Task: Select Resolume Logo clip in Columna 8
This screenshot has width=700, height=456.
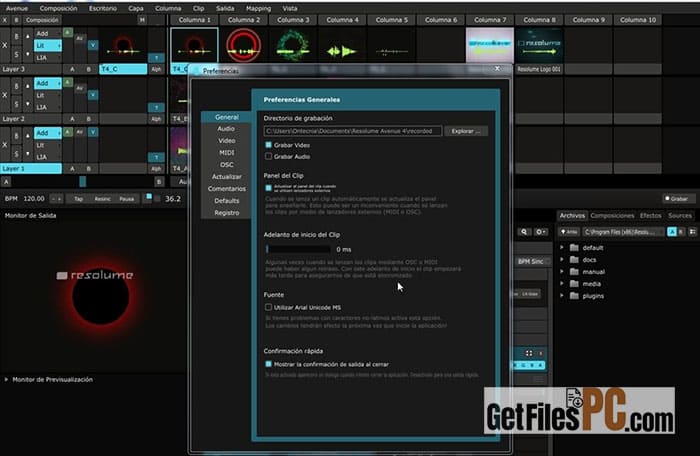Action: click(x=539, y=45)
